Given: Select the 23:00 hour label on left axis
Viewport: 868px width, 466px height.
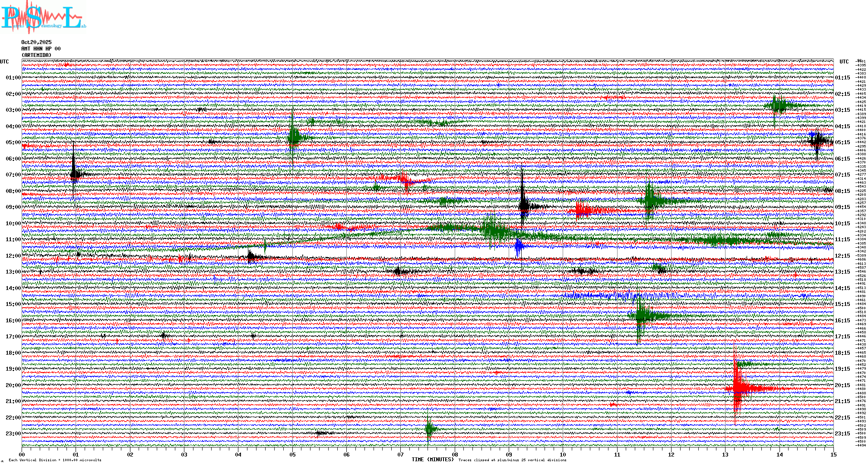Looking at the screenshot, I should (13, 434).
